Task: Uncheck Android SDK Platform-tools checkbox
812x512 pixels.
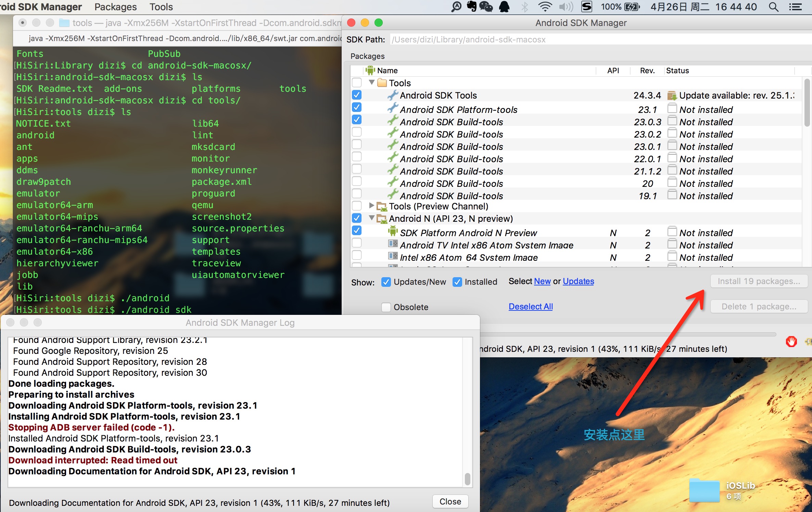Action: point(357,107)
